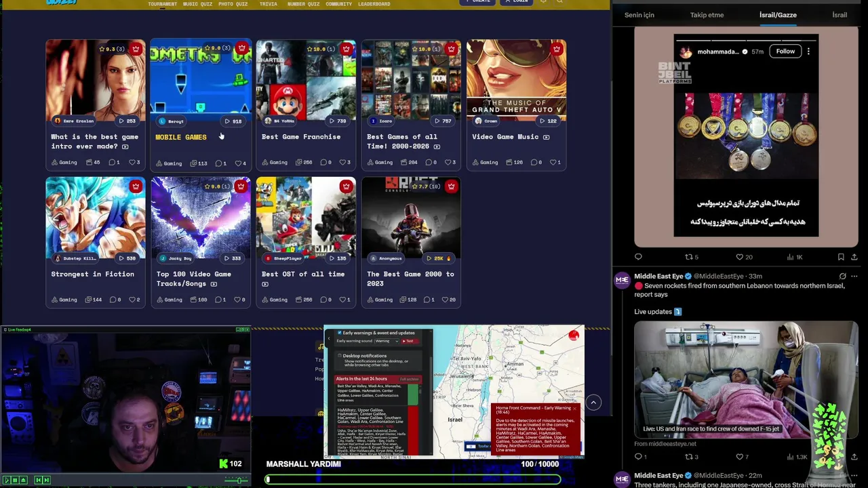Open Best Game Franchise quiz title

click(x=301, y=137)
